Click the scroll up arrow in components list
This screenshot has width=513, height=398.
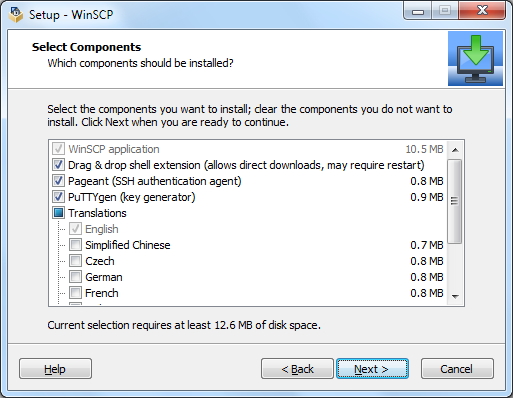455,150
